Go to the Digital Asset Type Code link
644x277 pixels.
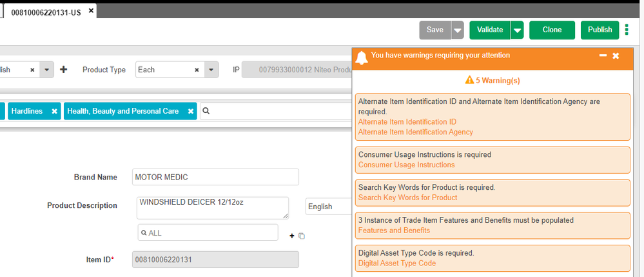click(x=396, y=263)
